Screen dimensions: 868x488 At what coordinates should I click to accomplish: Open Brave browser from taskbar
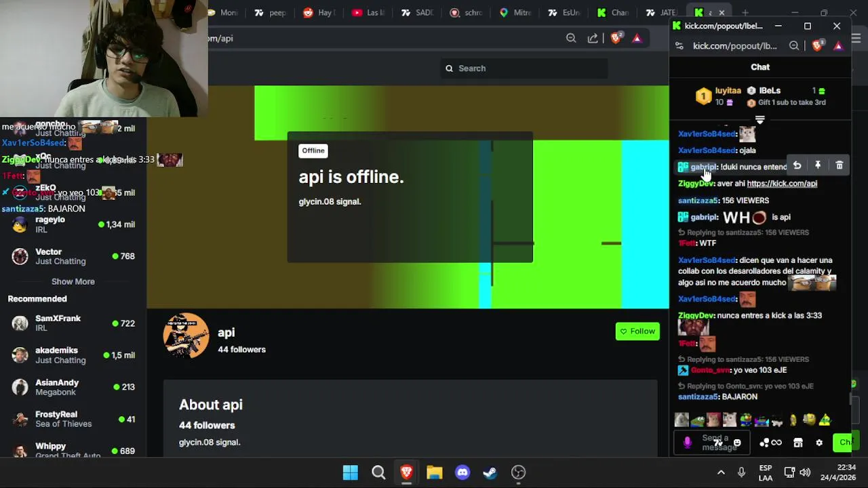point(406,472)
